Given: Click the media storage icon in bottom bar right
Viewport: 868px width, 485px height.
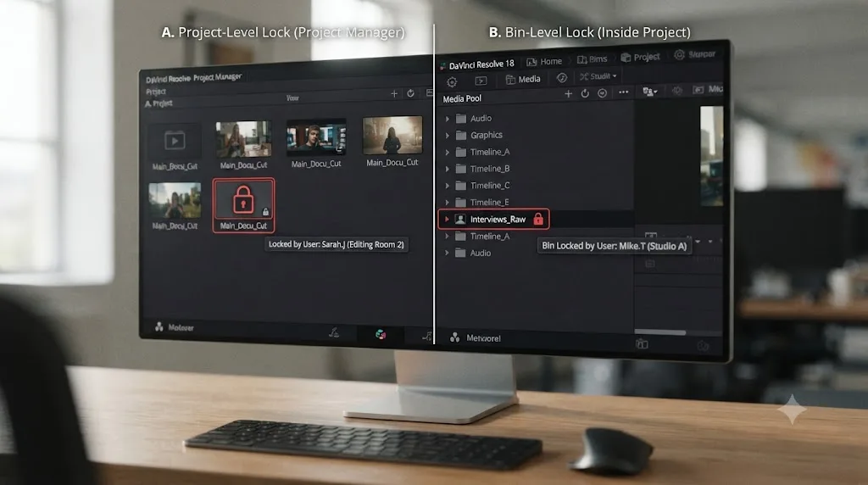Looking at the screenshot, I should [x=643, y=343].
